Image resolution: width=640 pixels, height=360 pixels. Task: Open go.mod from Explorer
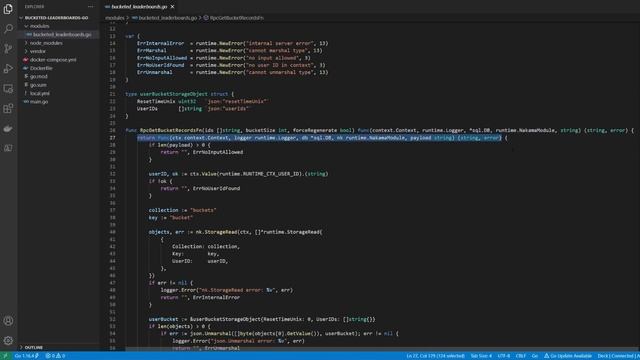click(39, 76)
